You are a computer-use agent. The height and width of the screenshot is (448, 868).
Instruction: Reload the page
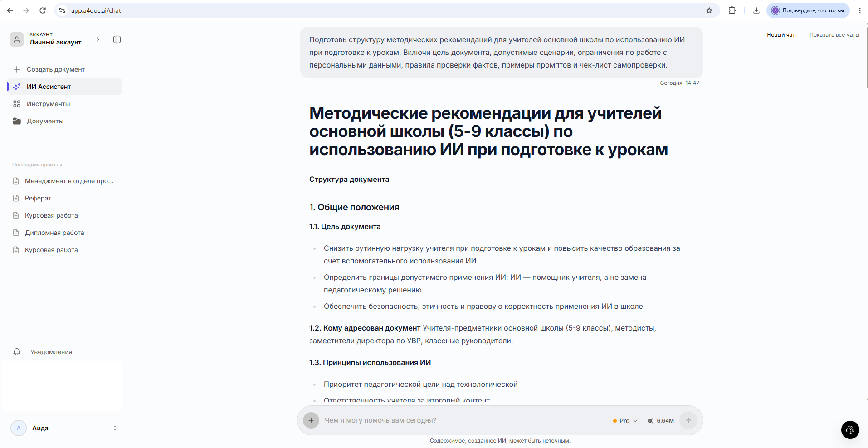pos(43,10)
